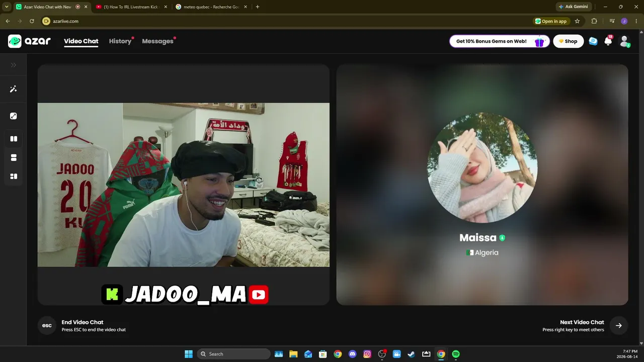Screen dimensions: 644x362
Task: Expand the left sidebar with the double chevron
Action: (14, 65)
